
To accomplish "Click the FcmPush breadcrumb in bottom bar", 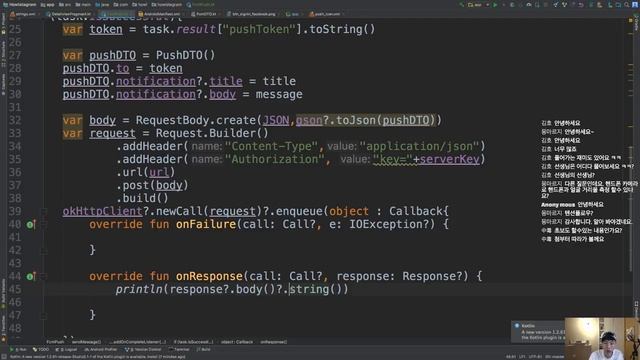I will coord(55,342).
